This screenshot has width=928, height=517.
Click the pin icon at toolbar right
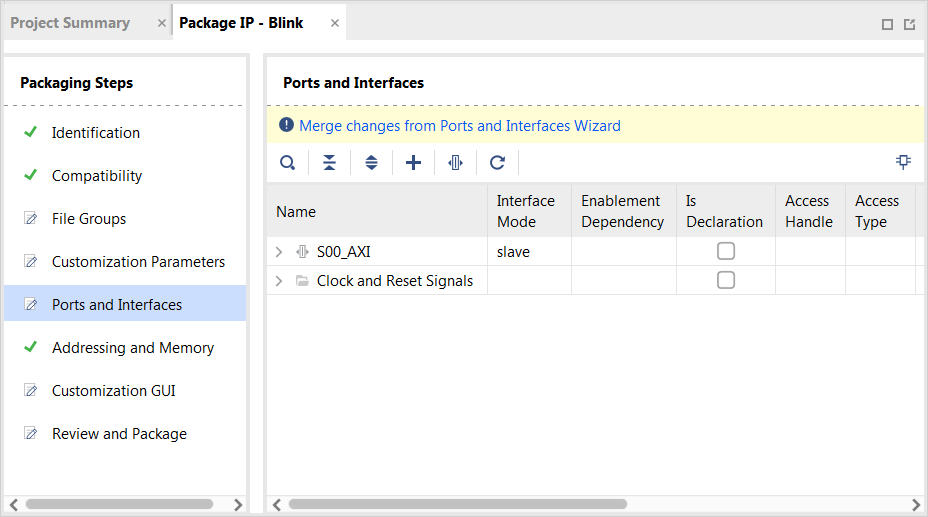pyautogui.click(x=903, y=162)
